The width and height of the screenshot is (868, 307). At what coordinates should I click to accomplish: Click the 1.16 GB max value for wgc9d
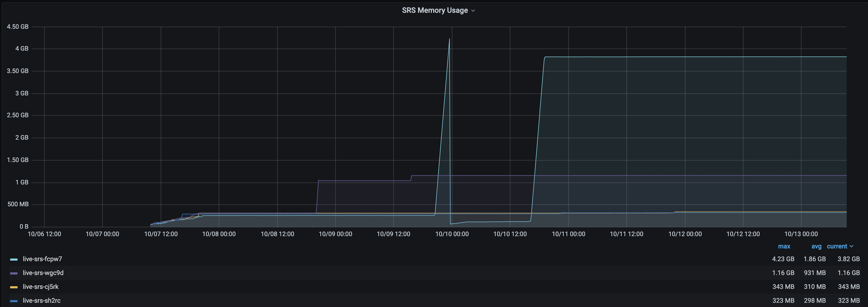[783, 273]
